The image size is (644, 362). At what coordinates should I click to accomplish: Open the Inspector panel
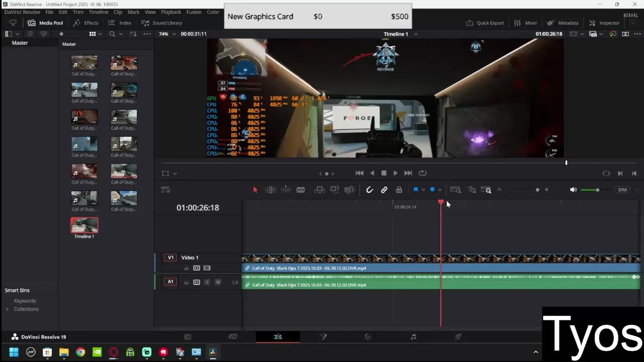tap(604, 23)
